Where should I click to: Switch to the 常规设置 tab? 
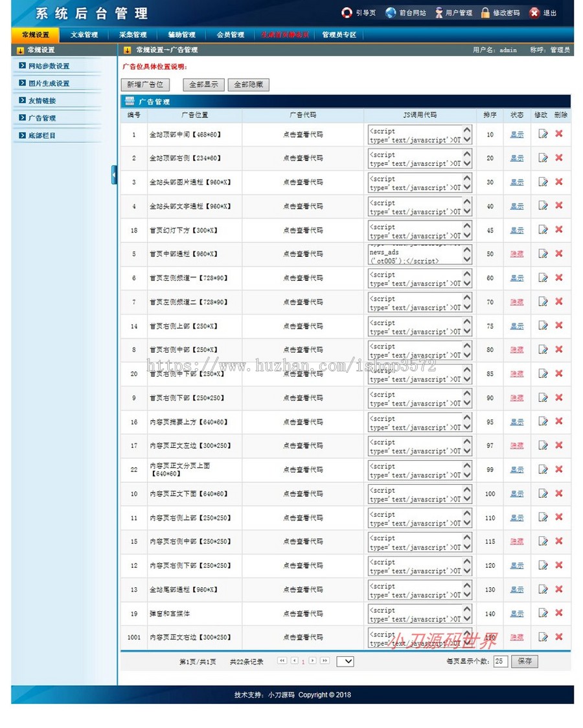point(35,35)
